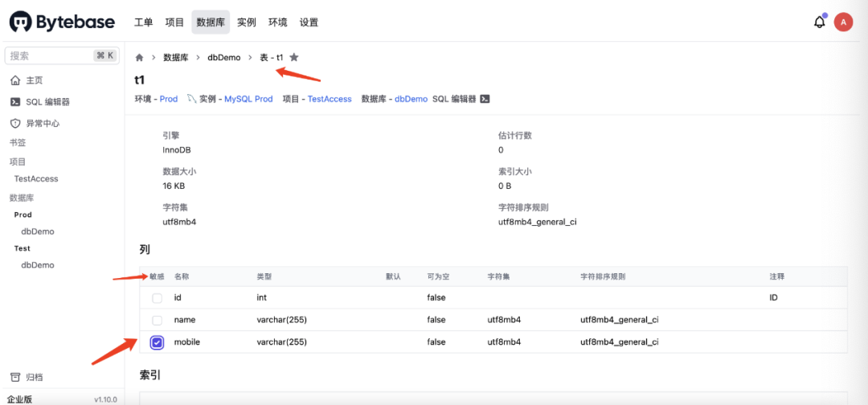Toggle sensitive checkbox for id column

pyautogui.click(x=158, y=298)
